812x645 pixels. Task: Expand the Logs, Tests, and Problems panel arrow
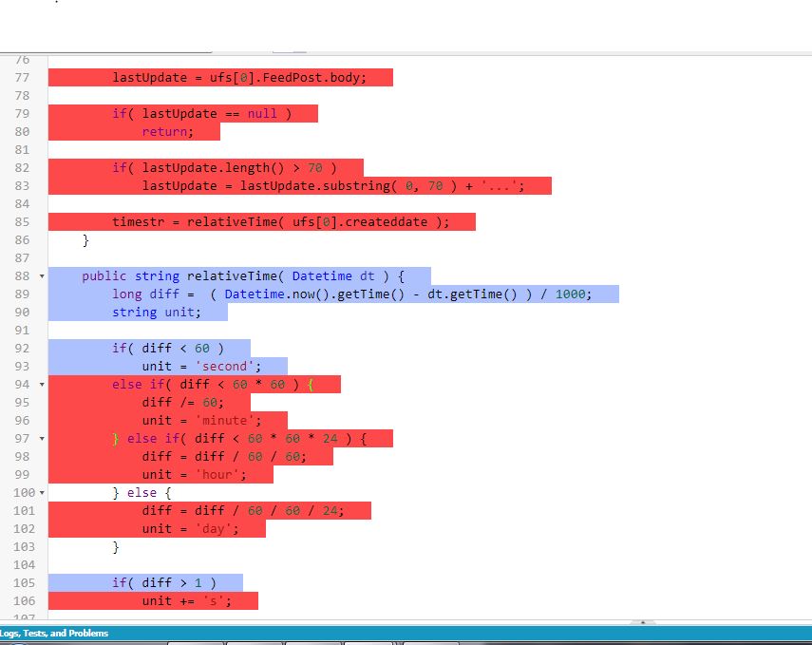[643, 621]
